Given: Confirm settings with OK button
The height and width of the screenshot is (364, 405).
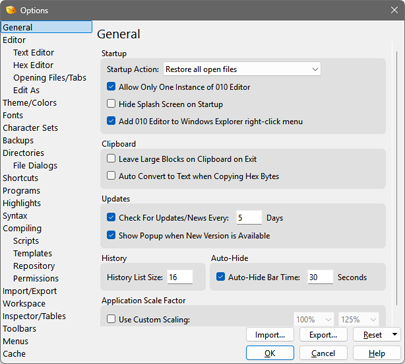Looking at the screenshot, I should pos(270,353).
